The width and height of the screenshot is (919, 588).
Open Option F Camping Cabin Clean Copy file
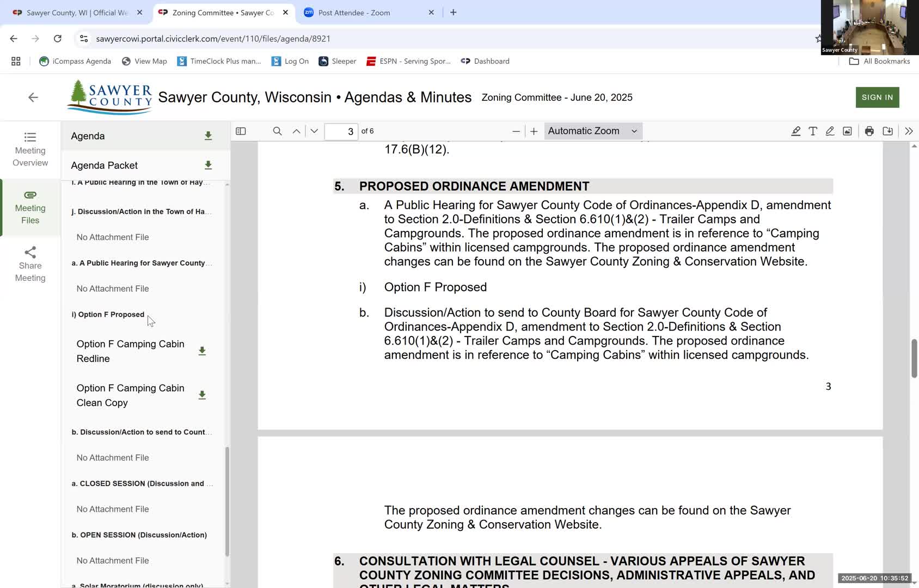coord(131,395)
